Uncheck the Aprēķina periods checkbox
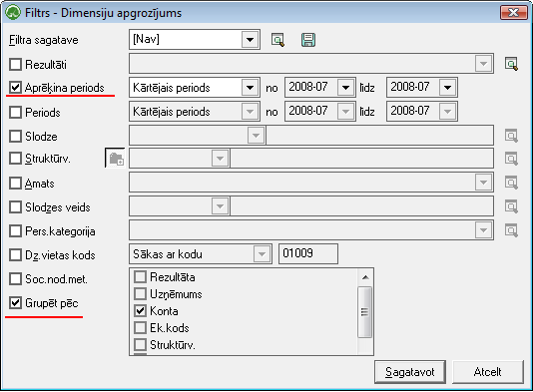The width and height of the screenshot is (533, 392). coord(15,88)
